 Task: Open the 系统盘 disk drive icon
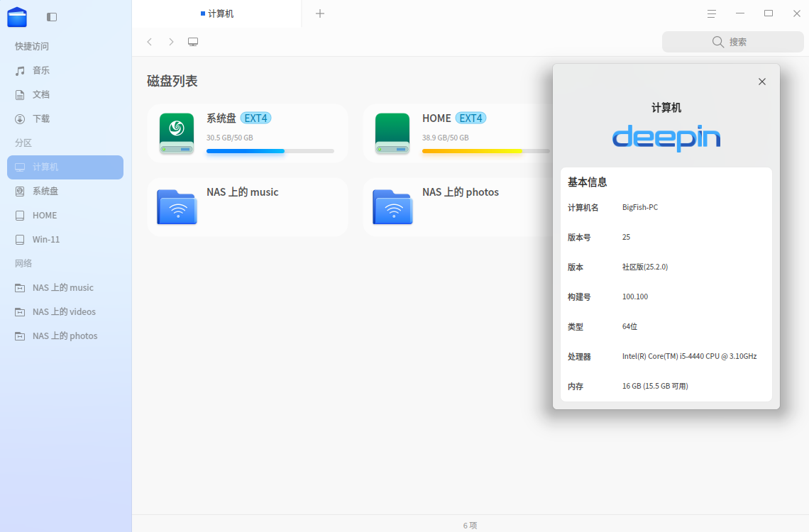(x=177, y=133)
